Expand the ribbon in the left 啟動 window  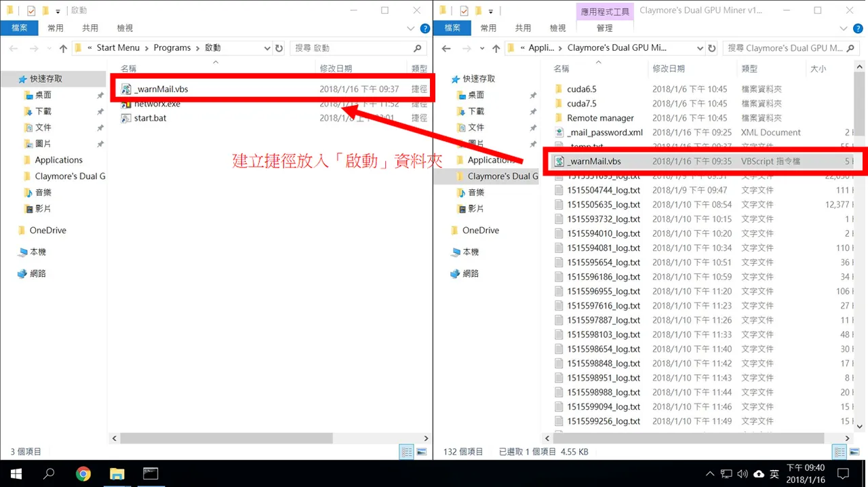pos(410,28)
